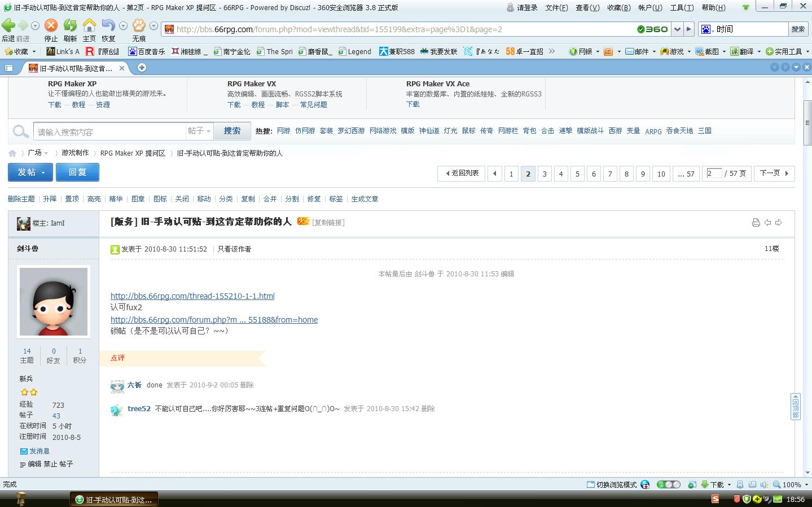The image size is (812, 507).
Task: Go to page 3 in pagination
Action: tap(545, 174)
